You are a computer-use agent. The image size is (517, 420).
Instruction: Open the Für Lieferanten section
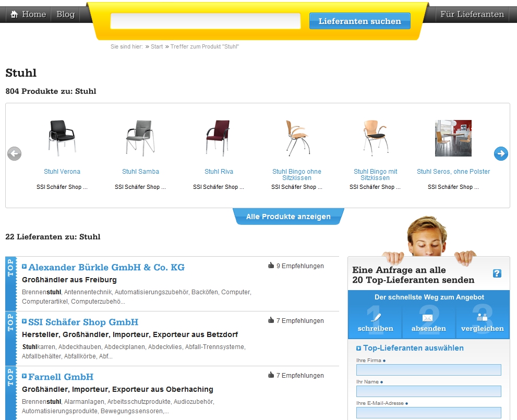tap(472, 14)
